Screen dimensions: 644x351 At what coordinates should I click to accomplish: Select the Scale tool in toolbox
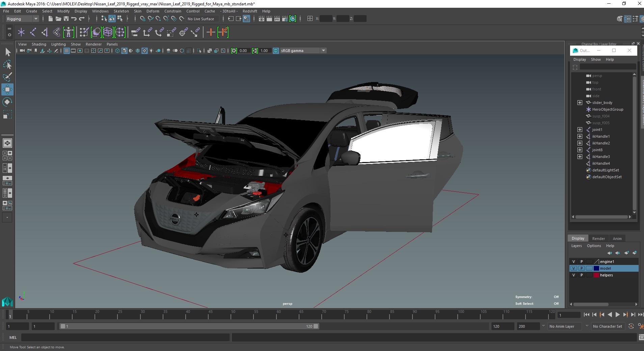[7, 114]
